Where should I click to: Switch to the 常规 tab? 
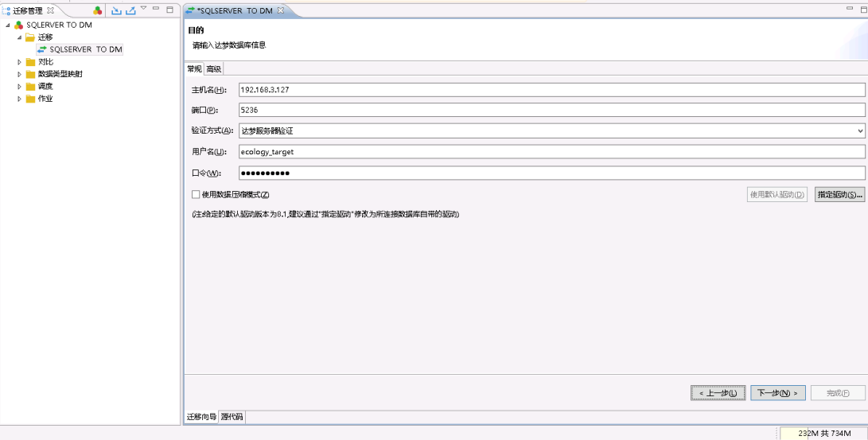tap(194, 68)
